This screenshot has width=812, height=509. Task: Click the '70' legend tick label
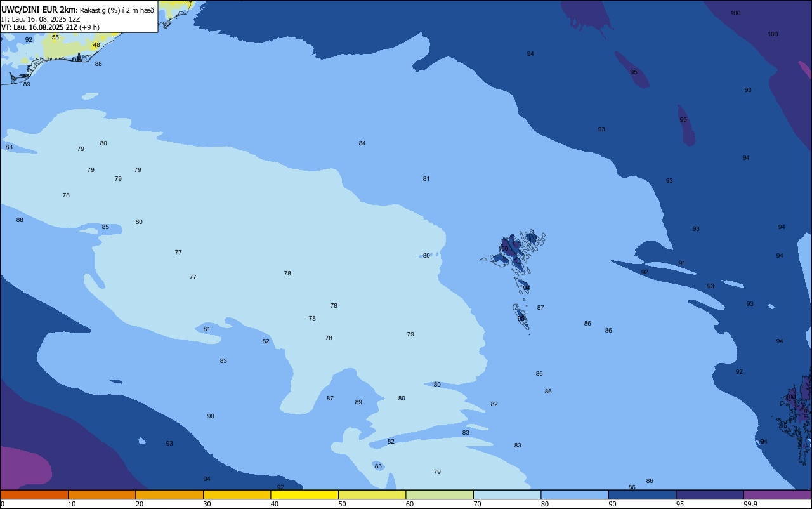[477, 504]
